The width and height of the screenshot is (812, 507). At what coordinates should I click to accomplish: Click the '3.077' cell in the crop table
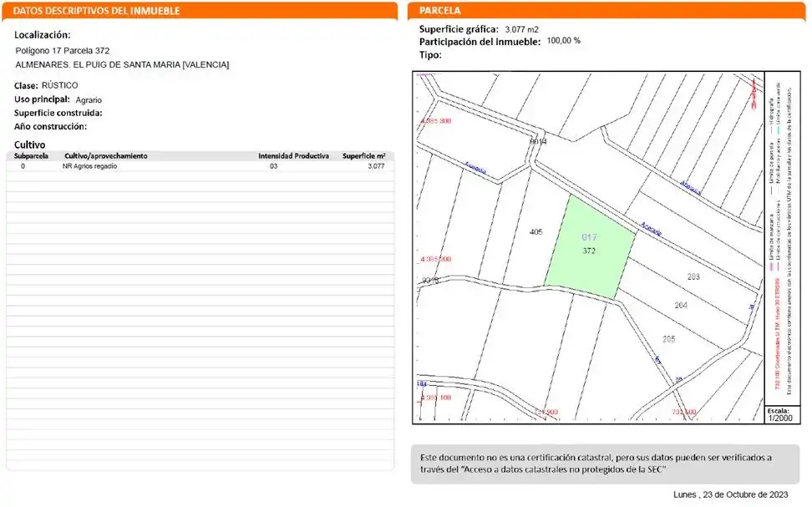(376, 166)
